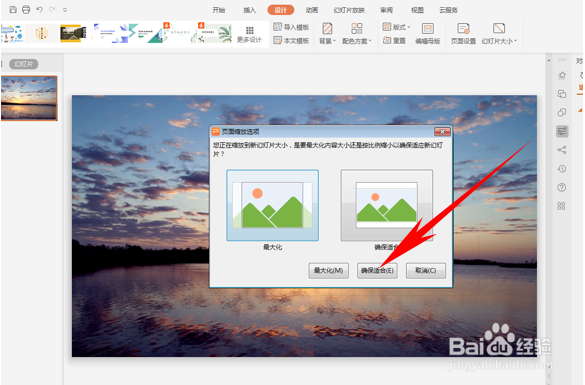
Task: Choose the teal triangle design template
Action: point(146,33)
